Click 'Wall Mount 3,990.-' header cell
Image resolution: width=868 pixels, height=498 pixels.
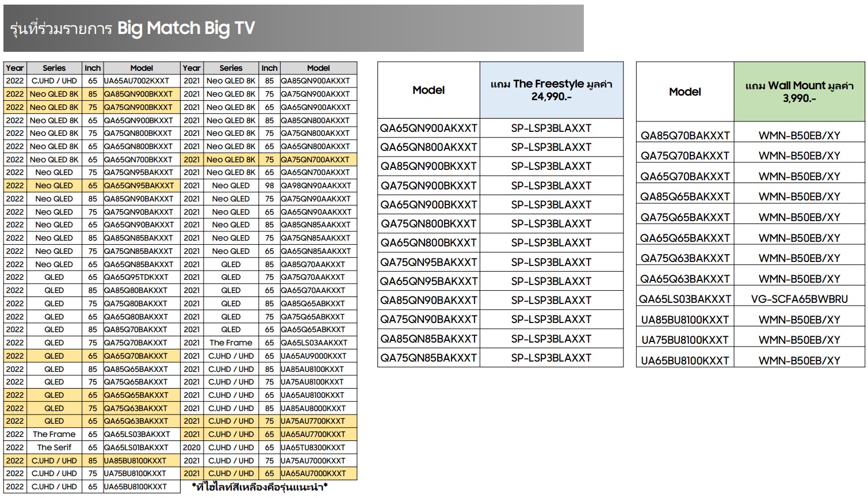800,92
